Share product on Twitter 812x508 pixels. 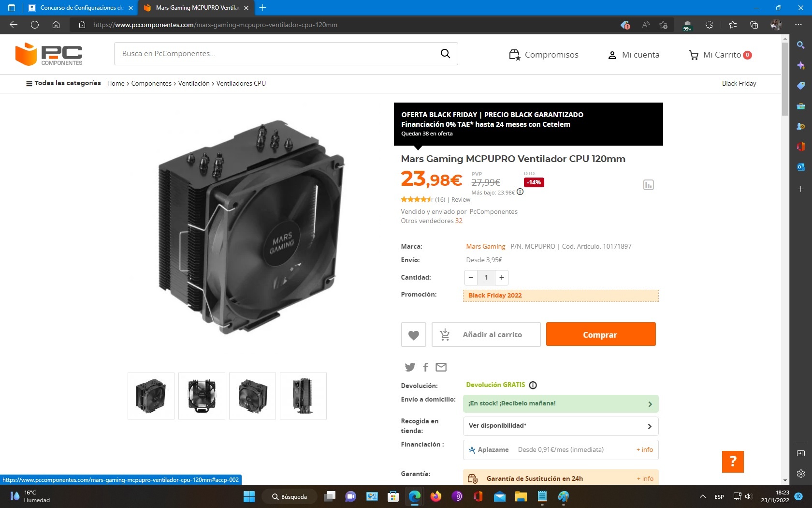pos(410,367)
